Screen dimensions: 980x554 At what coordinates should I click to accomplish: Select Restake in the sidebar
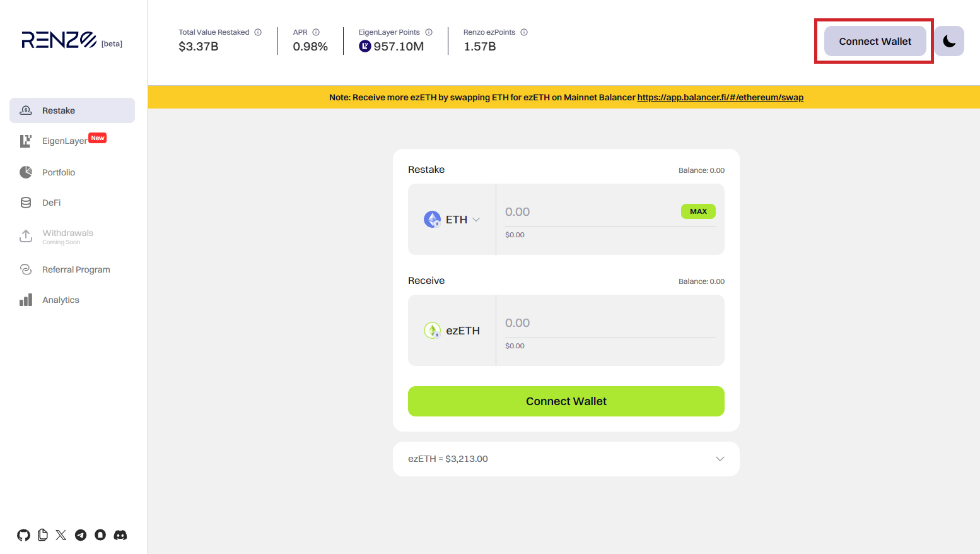click(x=72, y=110)
